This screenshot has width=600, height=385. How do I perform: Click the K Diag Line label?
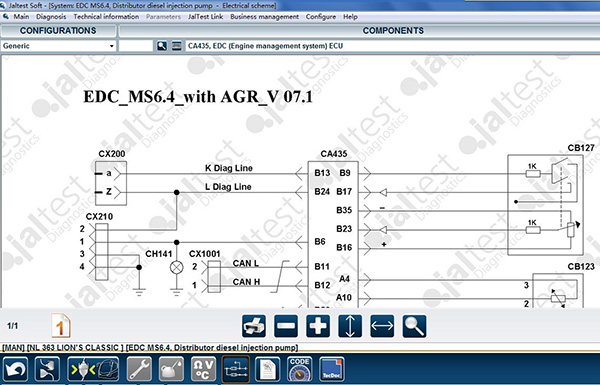pos(229,168)
